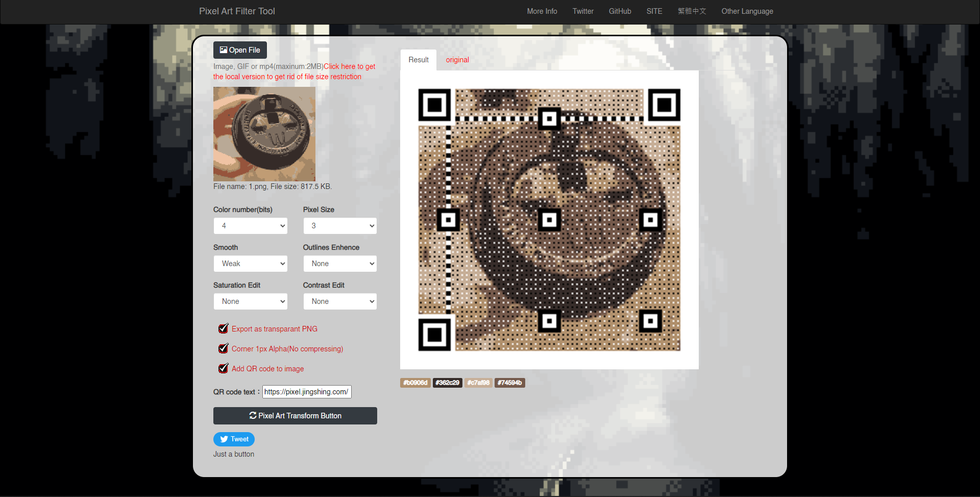Viewport: 980px width, 497px height.
Task: Click the local version link text
Action: pos(294,72)
